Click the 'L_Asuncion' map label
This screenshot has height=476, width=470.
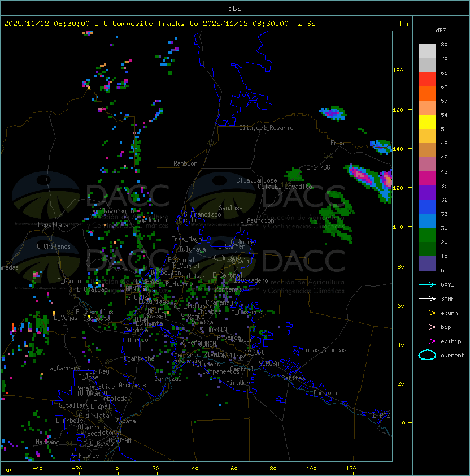point(257,220)
